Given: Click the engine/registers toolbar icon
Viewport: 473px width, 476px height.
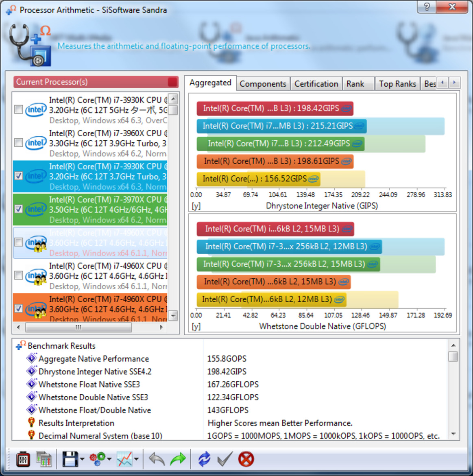Looking at the screenshot, I should tap(23, 459).
